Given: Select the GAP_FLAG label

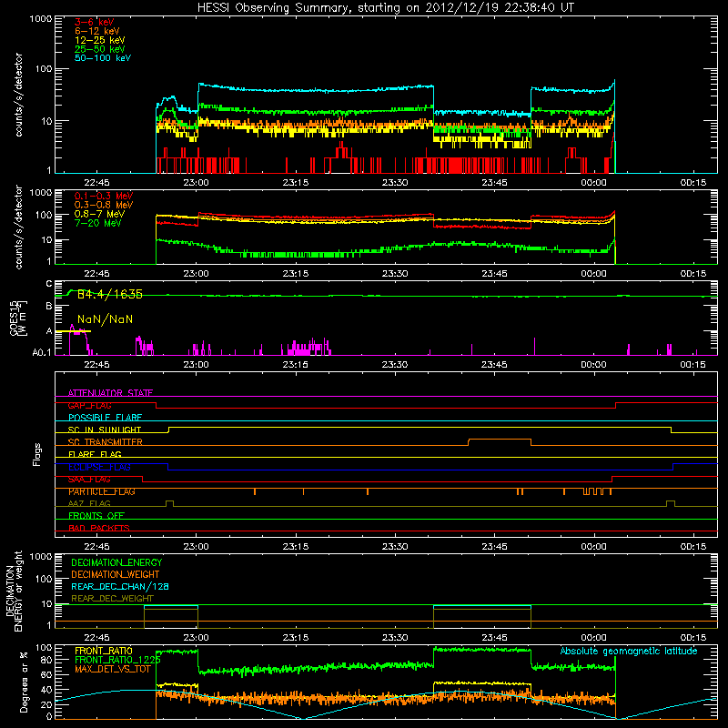Looking at the screenshot, I should point(89,405).
